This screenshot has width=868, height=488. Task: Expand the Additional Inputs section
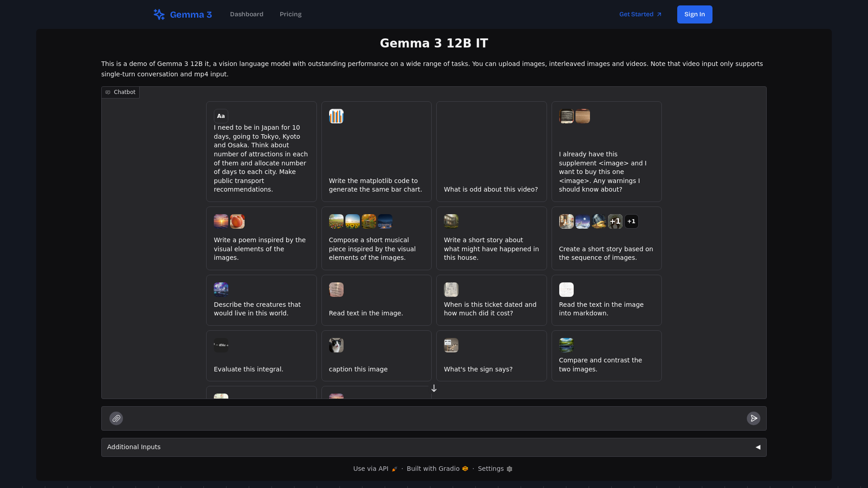click(x=434, y=447)
